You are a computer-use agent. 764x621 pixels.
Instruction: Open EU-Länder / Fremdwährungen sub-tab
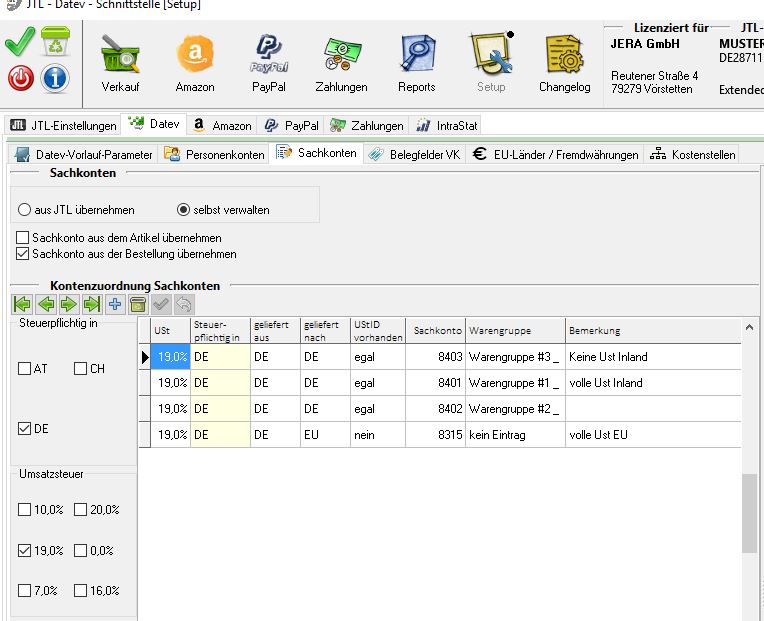[555, 155]
